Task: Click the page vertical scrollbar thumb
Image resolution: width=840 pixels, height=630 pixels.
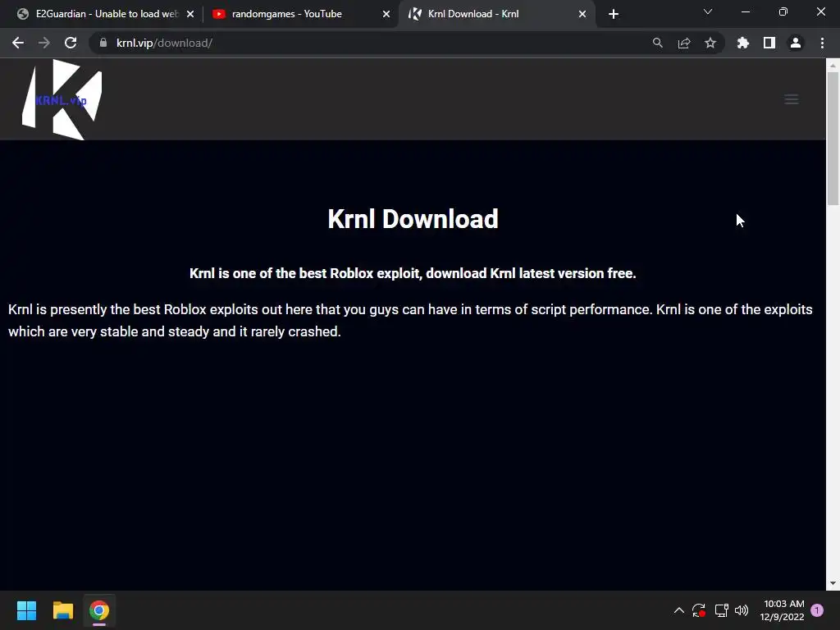Action: click(x=833, y=138)
